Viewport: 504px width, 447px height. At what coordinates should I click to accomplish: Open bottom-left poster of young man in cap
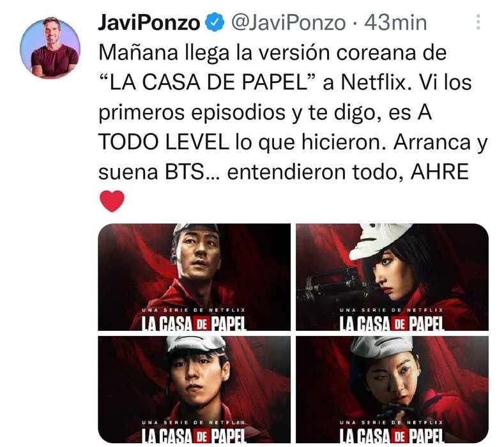[194, 390]
